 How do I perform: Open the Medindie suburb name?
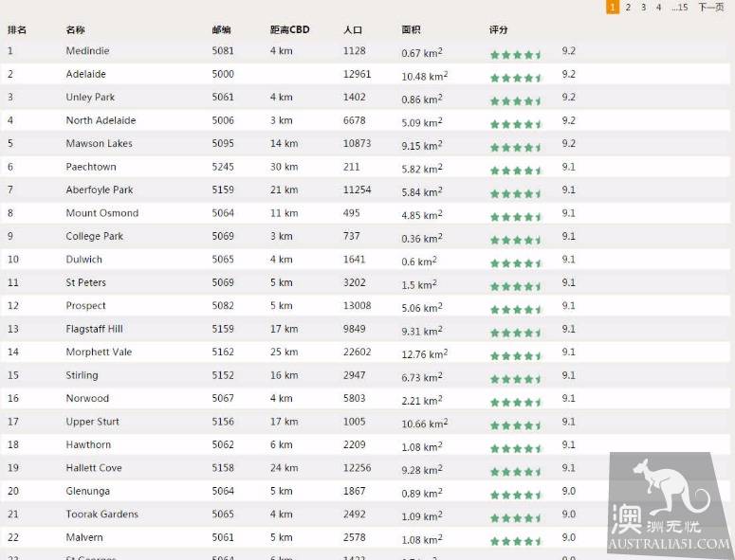pos(87,51)
